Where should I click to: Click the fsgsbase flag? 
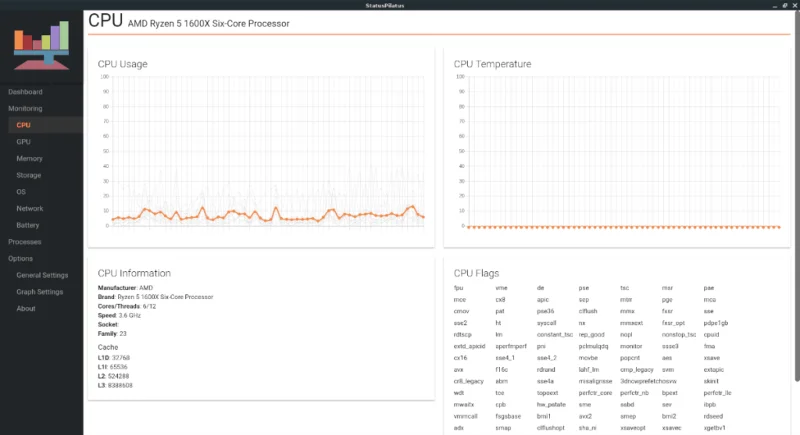(x=508, y=416)
